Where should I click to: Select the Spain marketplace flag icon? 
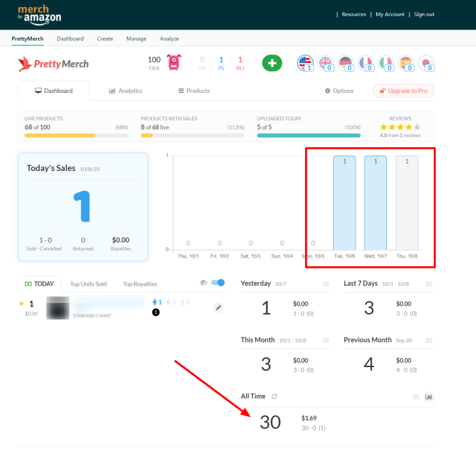coord(406,63)
